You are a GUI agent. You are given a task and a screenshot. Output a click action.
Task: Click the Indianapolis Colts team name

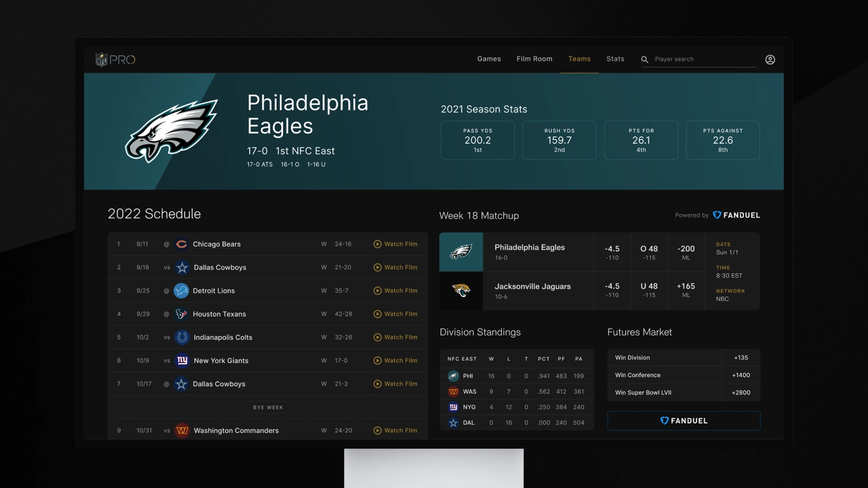223,337
